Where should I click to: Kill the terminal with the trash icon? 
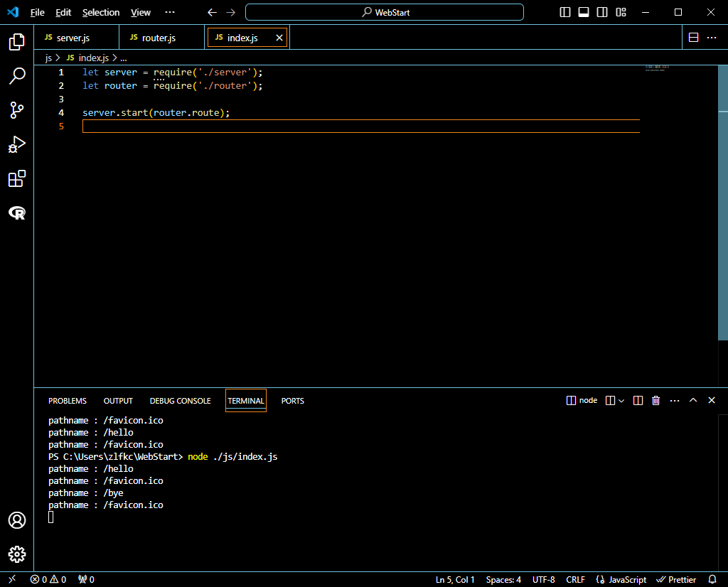coord(655,401)
